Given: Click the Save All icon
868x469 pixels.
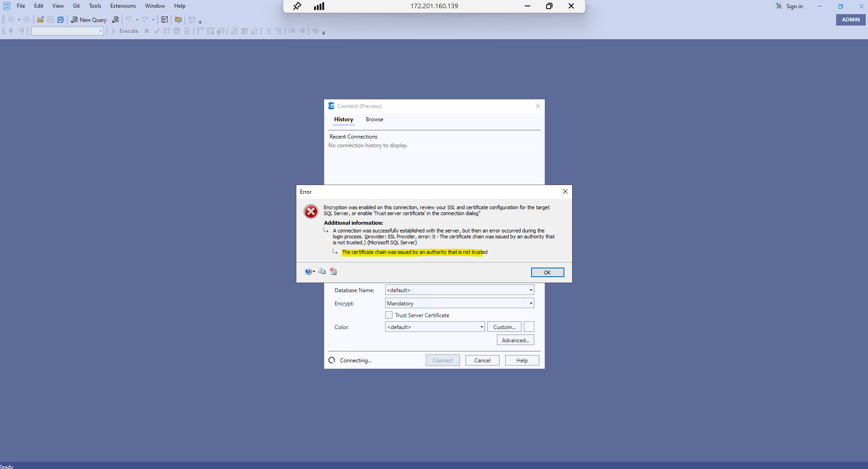Looking at the screenshot, I should point(61,20).
